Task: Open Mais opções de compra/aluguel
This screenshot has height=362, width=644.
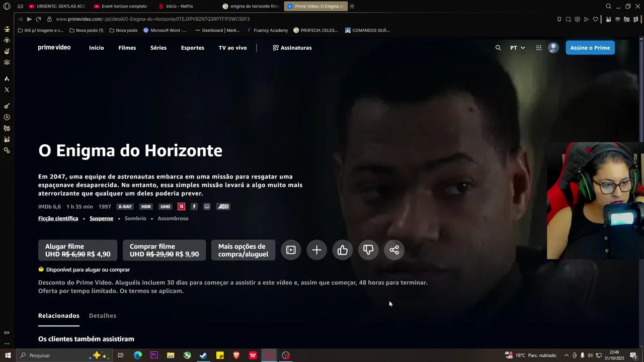Action: [243, 250]
